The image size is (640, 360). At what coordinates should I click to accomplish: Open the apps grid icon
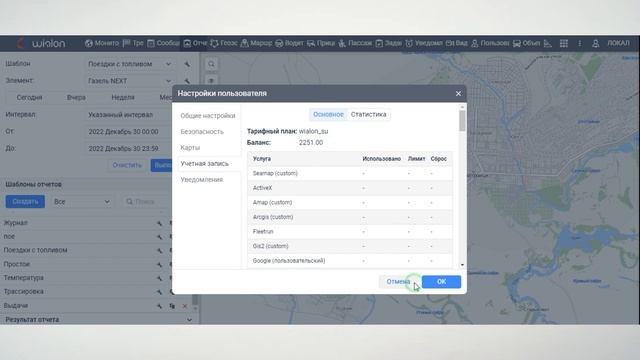point(564,43)
